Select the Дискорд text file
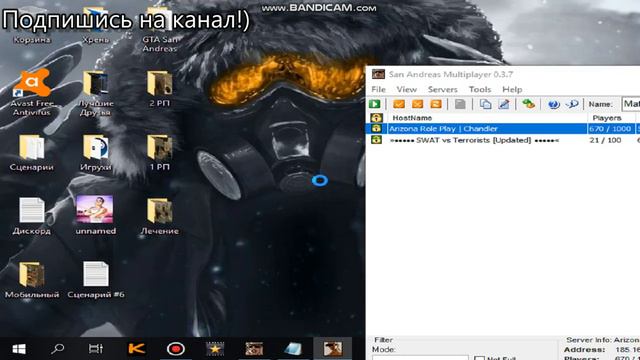The image size is (640, 360). (x=32, y=216)
